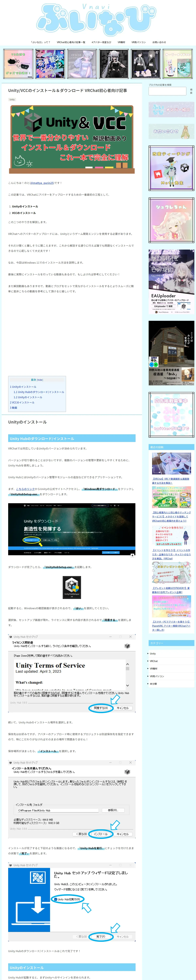Click インストール button in install location dialog
The width and height of the screenshot is (196, 980).
coord(100,834)
